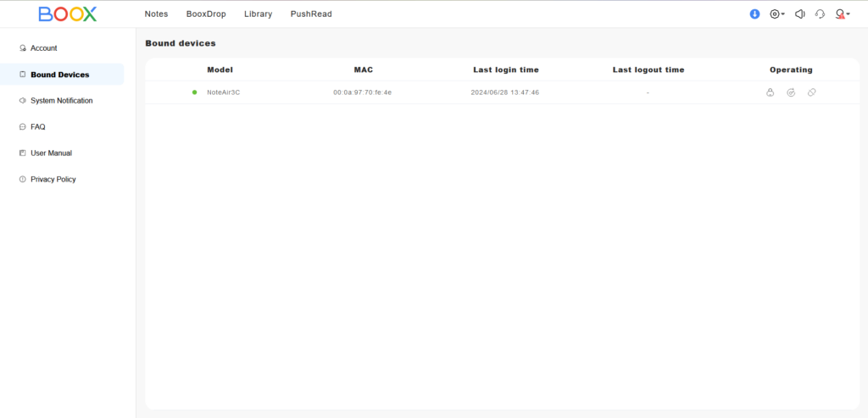The width and height of the screenshot is (868, 418).
Task: Go to the Library tab
Action: tap(258, 14)
